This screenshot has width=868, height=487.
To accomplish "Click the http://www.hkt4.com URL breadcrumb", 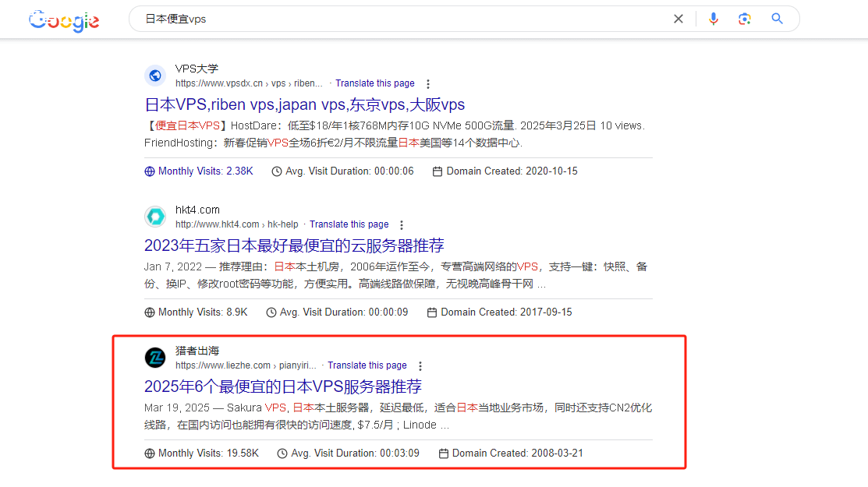I will [237, 224].
